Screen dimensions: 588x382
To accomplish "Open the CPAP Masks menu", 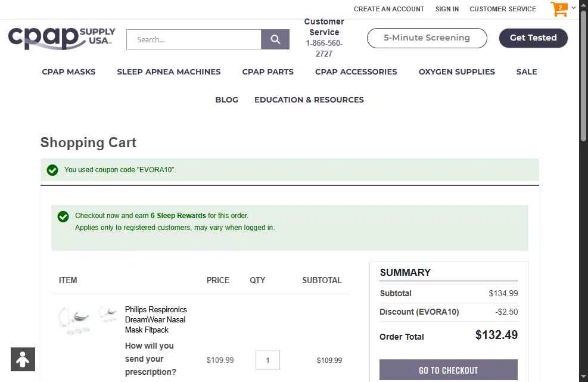I will coord(69,72).
